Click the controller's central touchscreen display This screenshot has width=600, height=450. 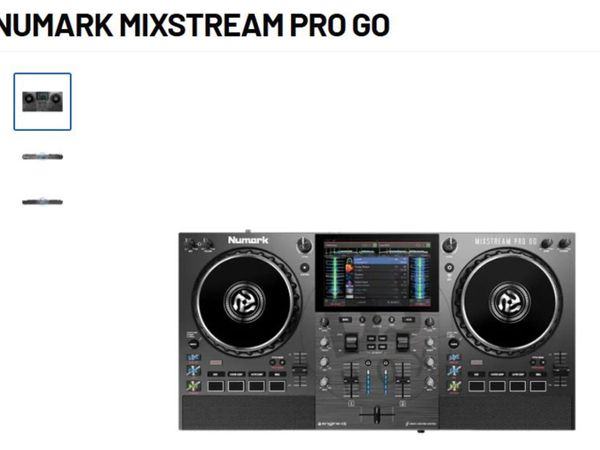[x=377, y=272]
